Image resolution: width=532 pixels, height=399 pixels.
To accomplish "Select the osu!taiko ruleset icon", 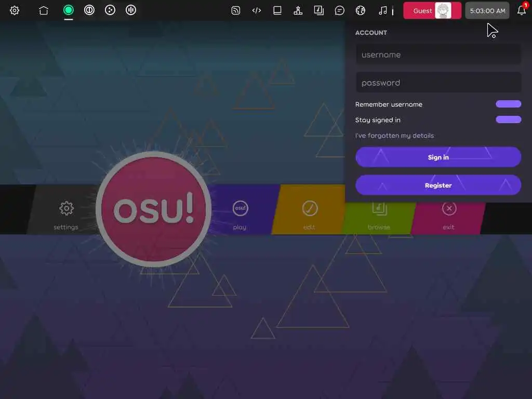I will tap(89, 10).
